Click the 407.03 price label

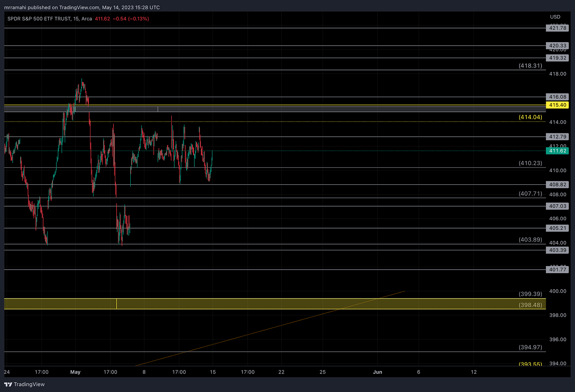558,206
